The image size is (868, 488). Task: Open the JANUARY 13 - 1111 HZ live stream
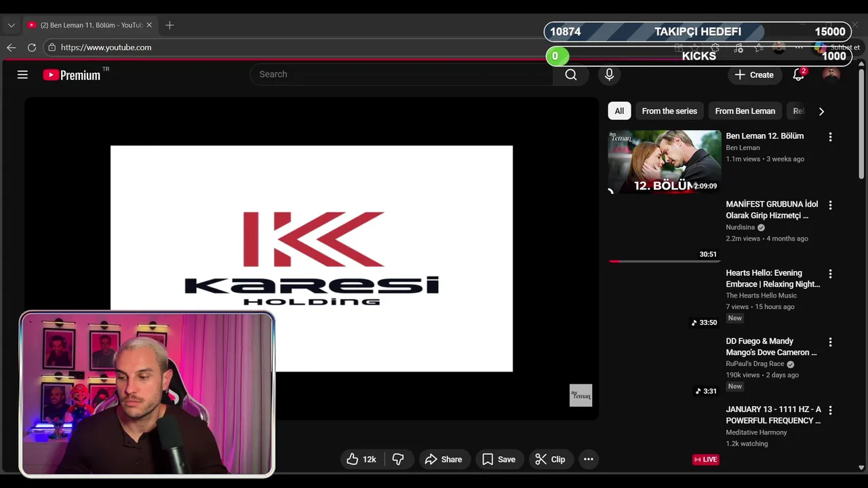(x=773, y=415)
